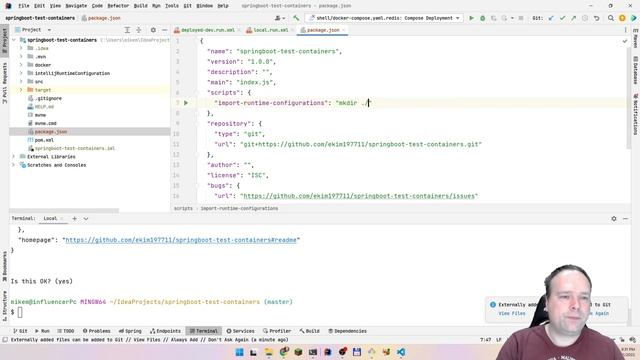The height and width of the screenshot is (360, 640).
Task: Open bugs issues URL in editor
Action: tap(359, 196)
